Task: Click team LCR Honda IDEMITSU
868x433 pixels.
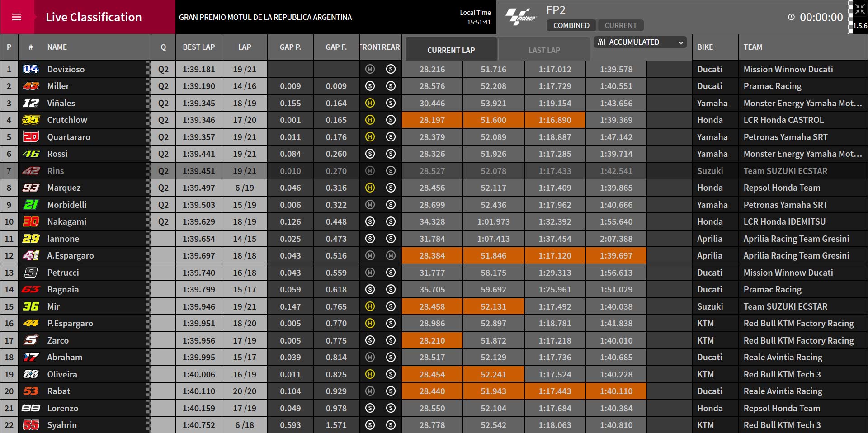Action: click(784, 221)
